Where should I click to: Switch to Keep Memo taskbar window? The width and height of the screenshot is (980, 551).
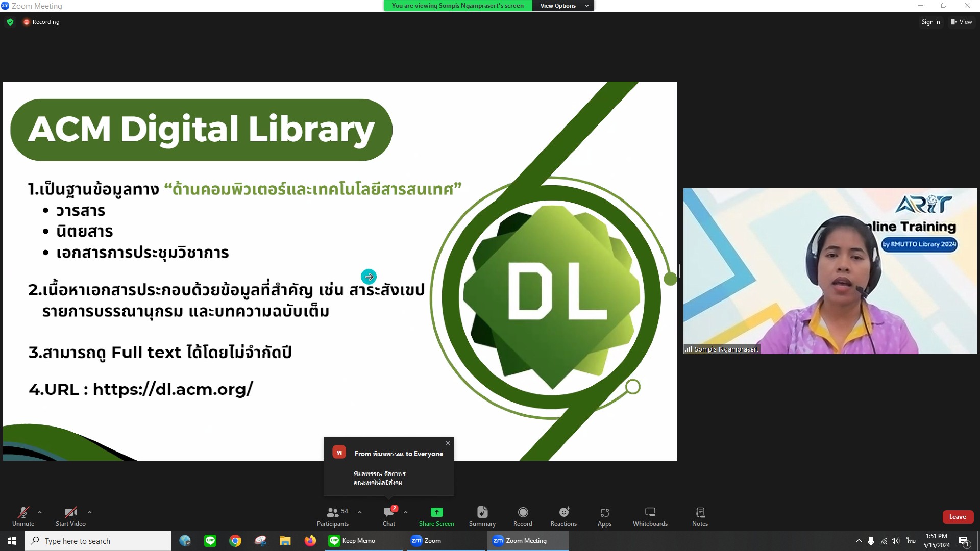click(364, 541)
